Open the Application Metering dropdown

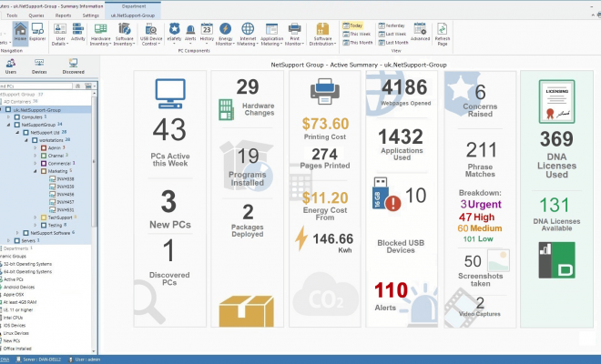(271, 34)
